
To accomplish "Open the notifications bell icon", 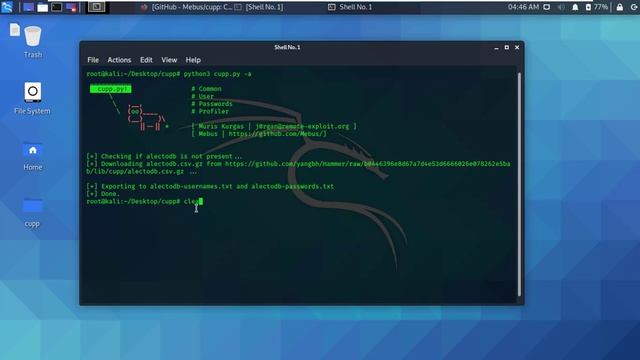I will pos(575,7).
